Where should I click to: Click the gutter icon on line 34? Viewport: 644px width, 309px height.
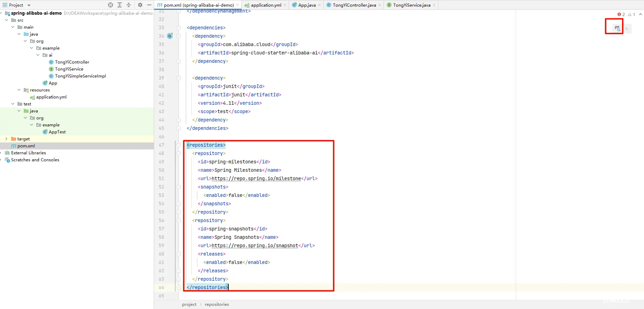click(x=170, y=36)
